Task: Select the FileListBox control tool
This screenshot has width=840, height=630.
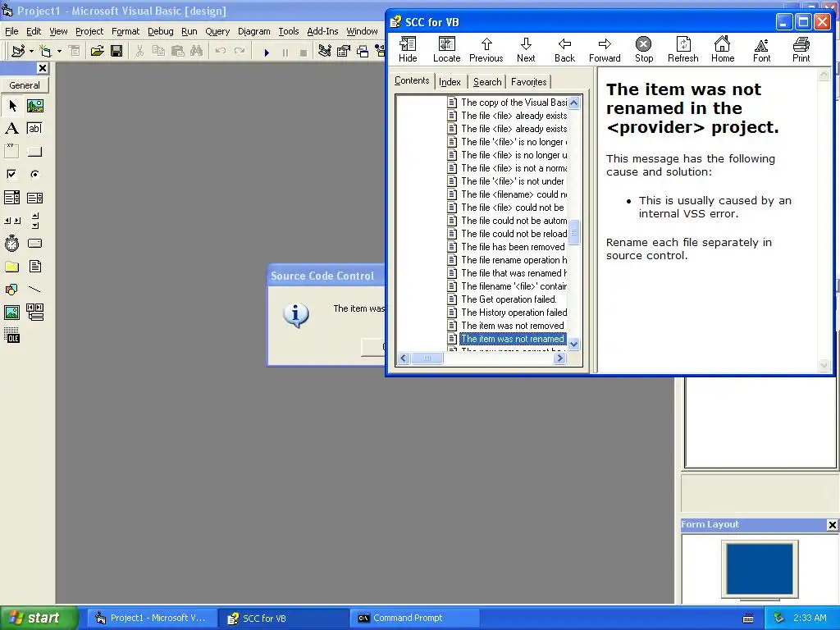Action: coord(34,267)
